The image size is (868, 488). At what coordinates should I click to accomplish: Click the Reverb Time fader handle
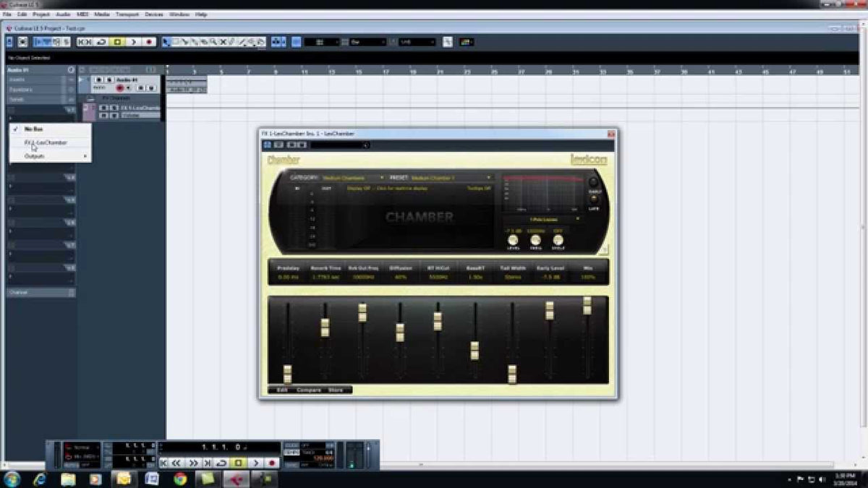(x=325, y=328)
